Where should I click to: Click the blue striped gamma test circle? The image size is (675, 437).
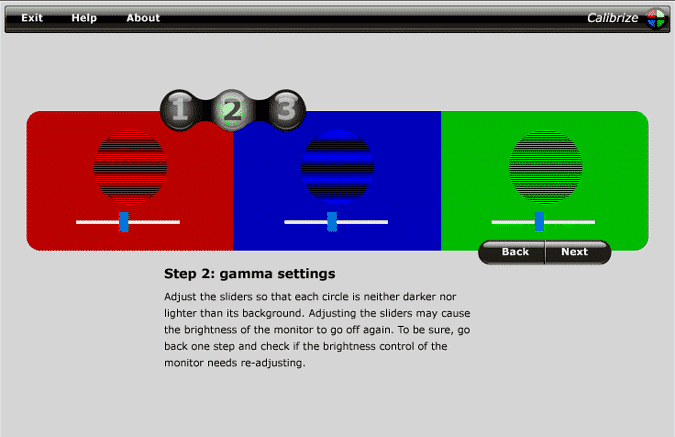(x=337, y=164)
